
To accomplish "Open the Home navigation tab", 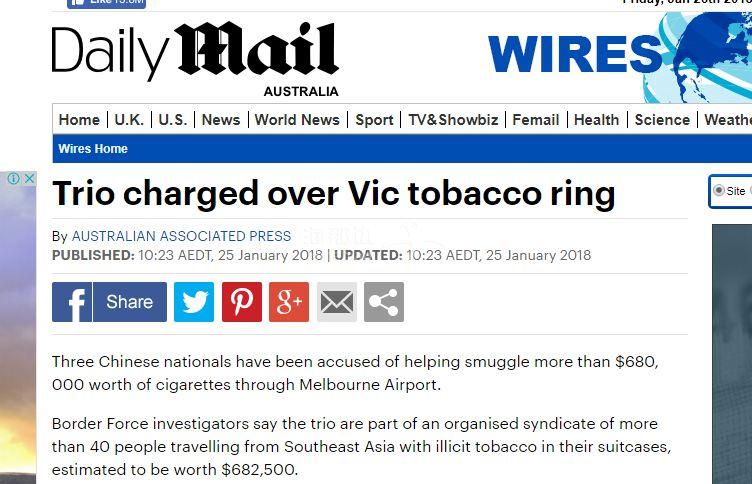I will coord(79,119).
